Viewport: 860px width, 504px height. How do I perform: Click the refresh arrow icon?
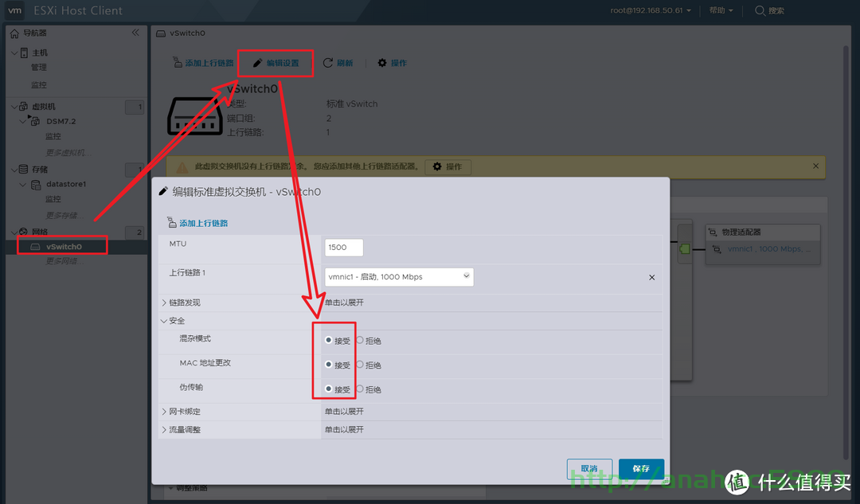[328, 63]
